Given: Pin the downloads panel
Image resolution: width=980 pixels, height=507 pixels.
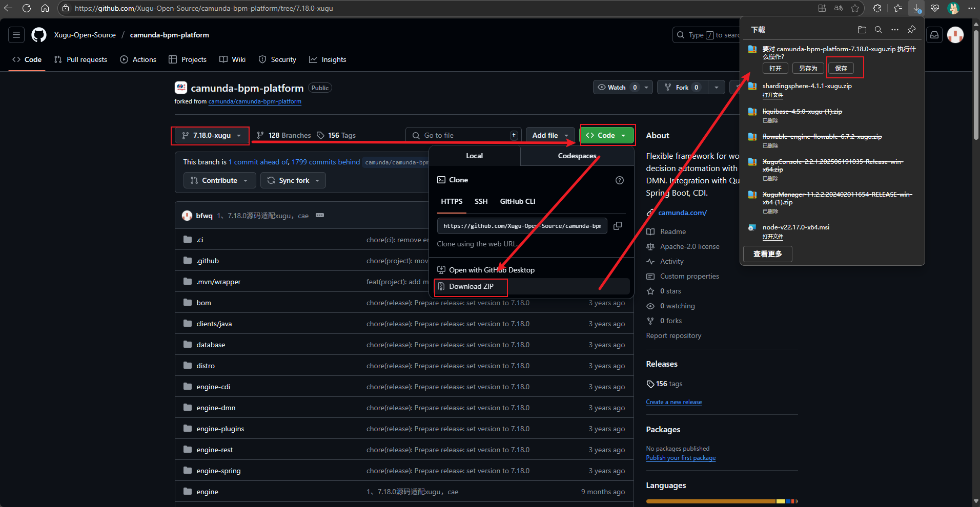Looking at the screenshot, I should (x=911, y=30).
